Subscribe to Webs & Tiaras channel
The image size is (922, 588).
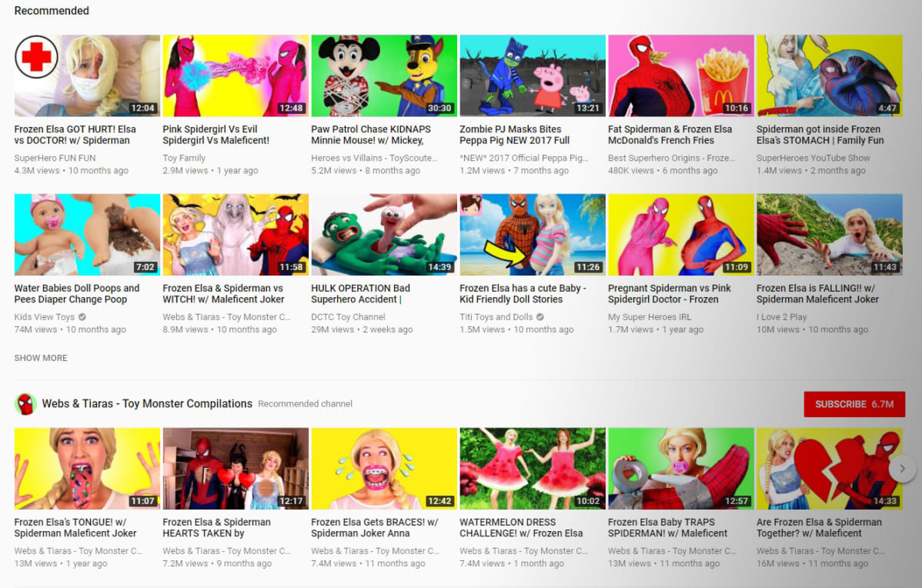854,404
